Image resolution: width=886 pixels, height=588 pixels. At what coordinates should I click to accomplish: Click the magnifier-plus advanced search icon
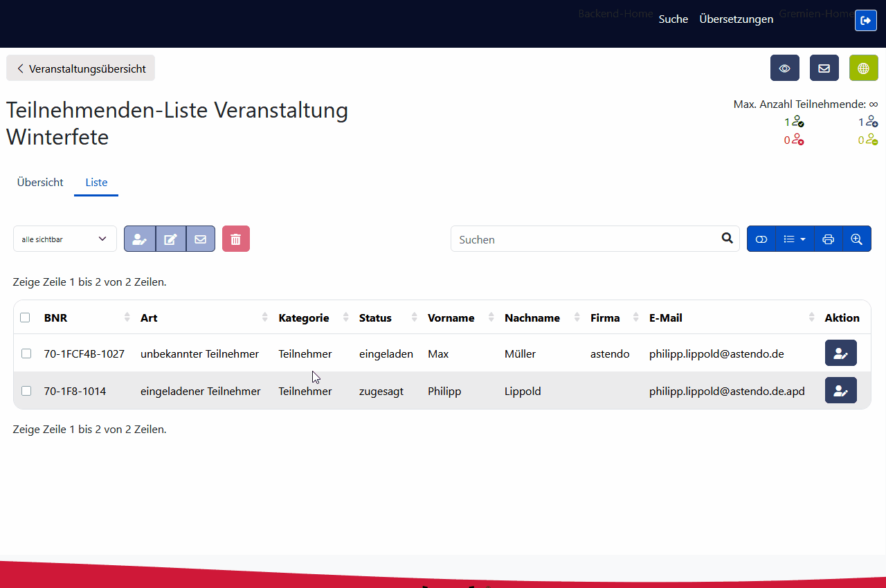[x=856, y=239]
